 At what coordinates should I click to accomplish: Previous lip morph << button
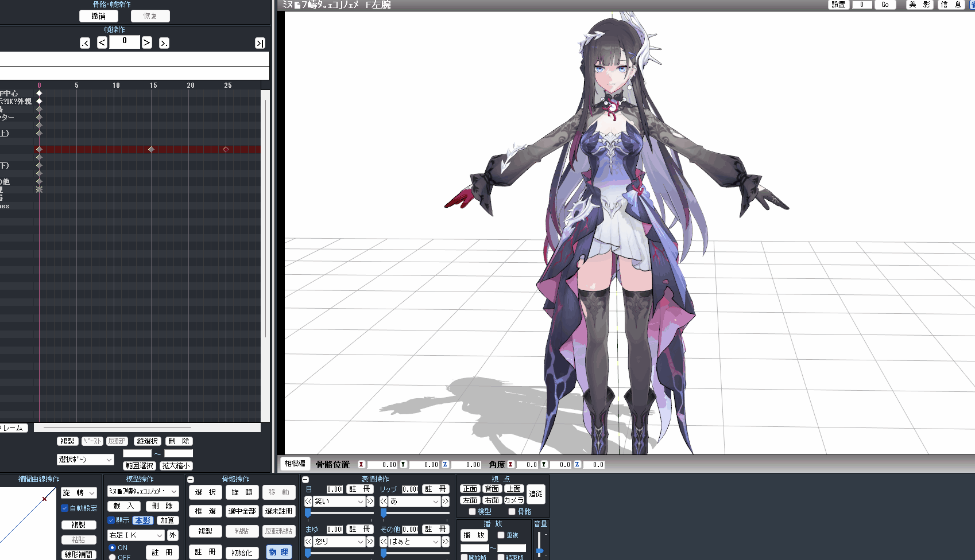(x=384, y=501)
